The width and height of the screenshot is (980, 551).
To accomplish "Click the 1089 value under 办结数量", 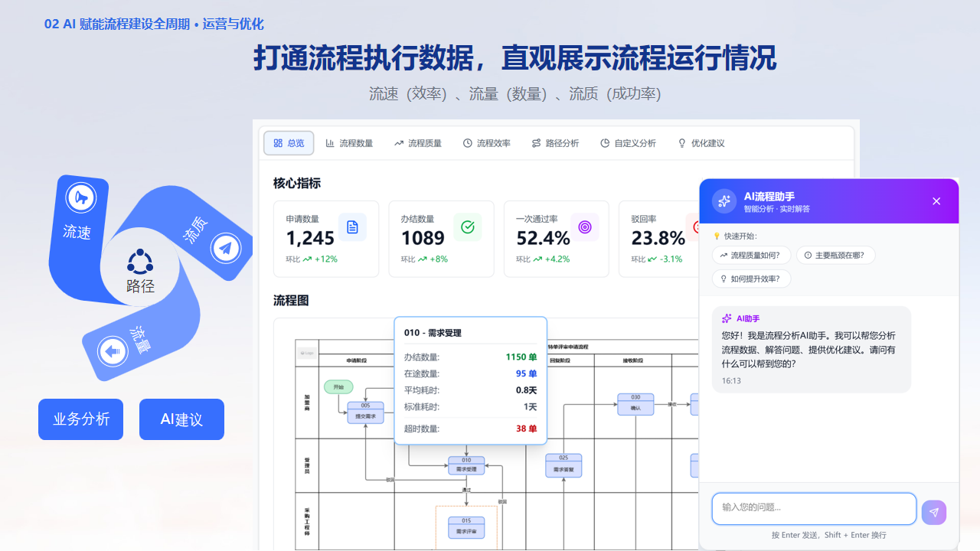I will tap(423, 238).
